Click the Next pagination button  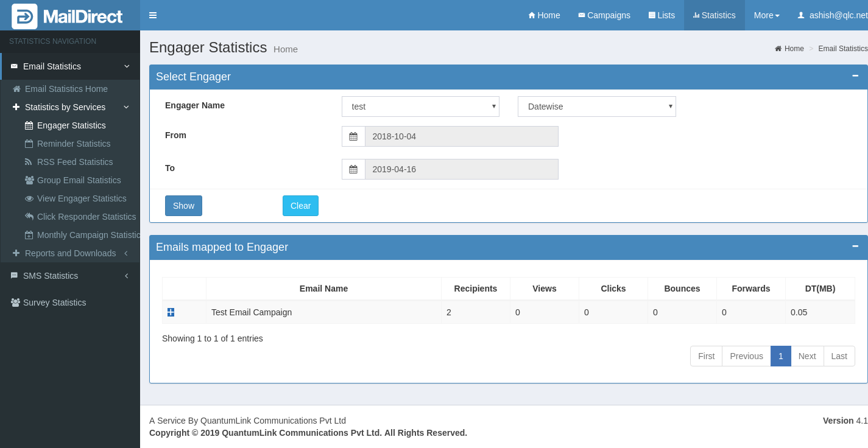[806, 356]
